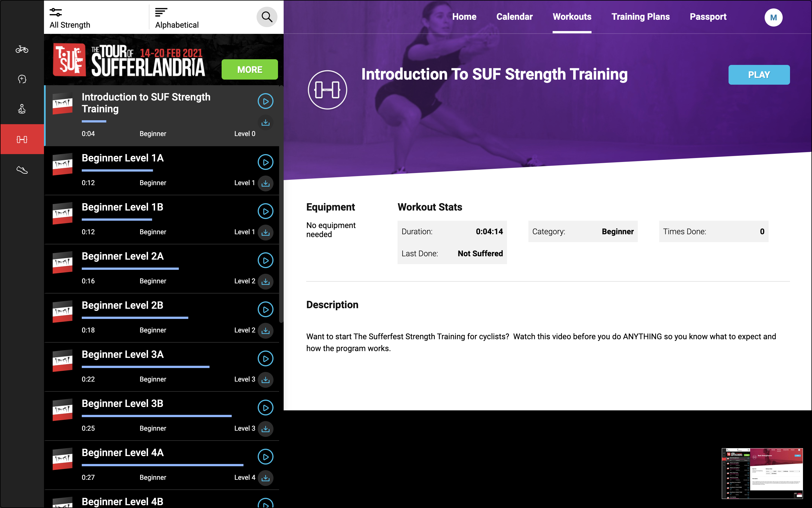Click the workout list scrollbar

click(x=281, y=204)
